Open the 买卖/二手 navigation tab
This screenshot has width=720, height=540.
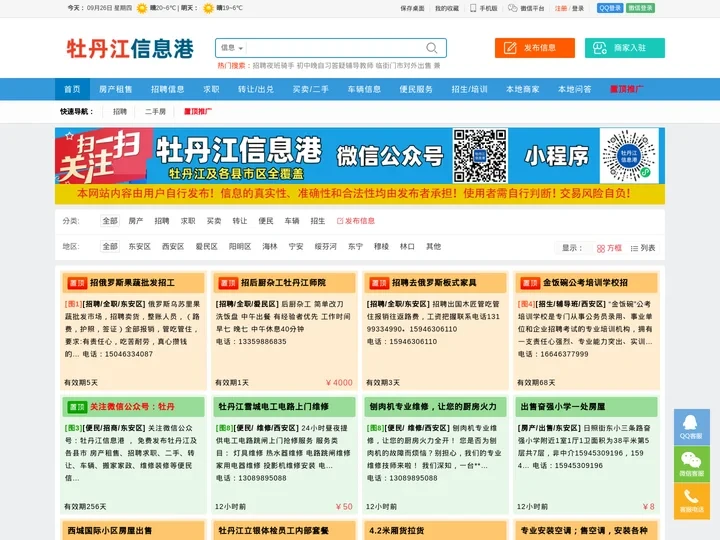310,89
